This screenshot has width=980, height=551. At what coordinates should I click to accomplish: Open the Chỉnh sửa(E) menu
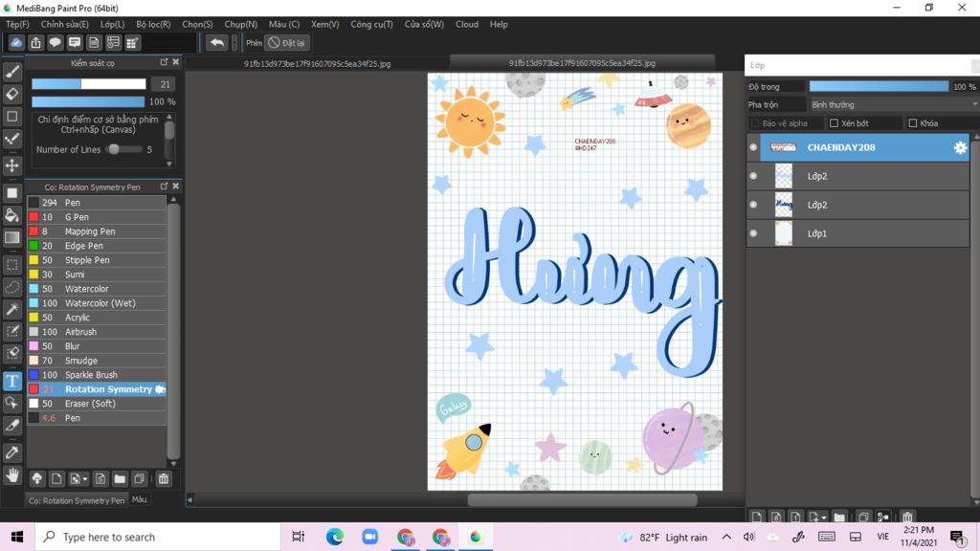64,24
